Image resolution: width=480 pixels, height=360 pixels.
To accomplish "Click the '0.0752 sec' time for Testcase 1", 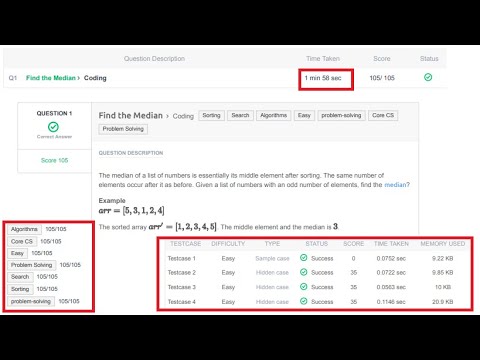I will (x=391, y=258).
